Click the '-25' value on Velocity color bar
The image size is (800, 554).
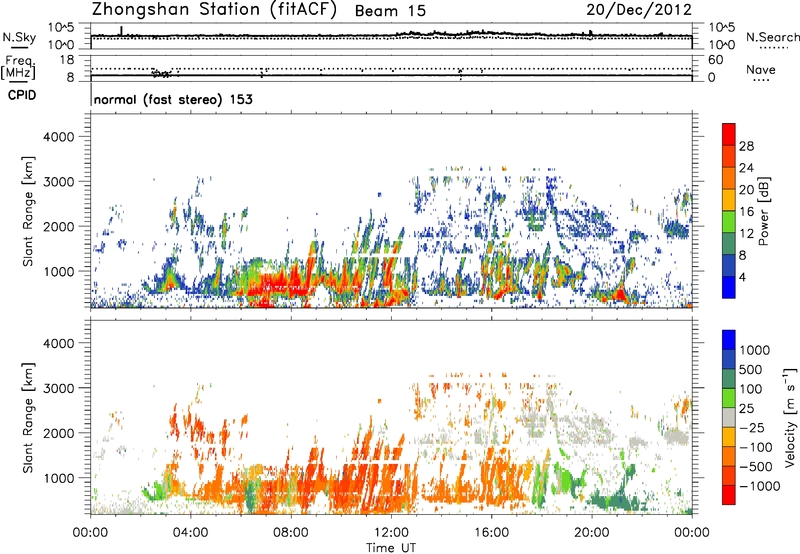[752, 427]
